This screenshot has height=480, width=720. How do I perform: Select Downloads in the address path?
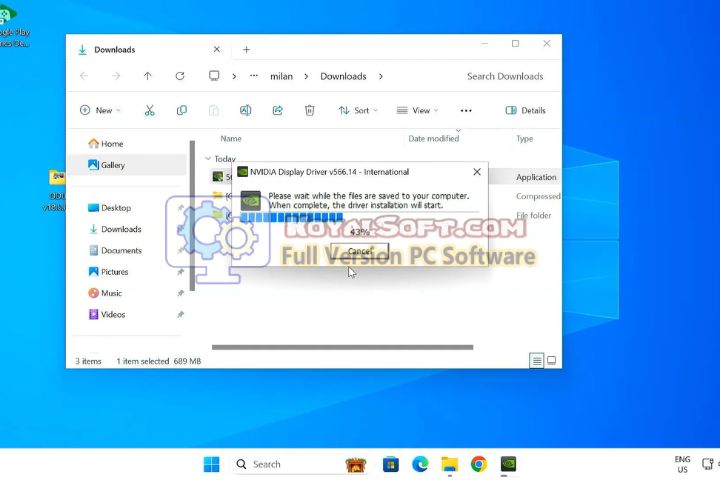(x=343, y=76)
